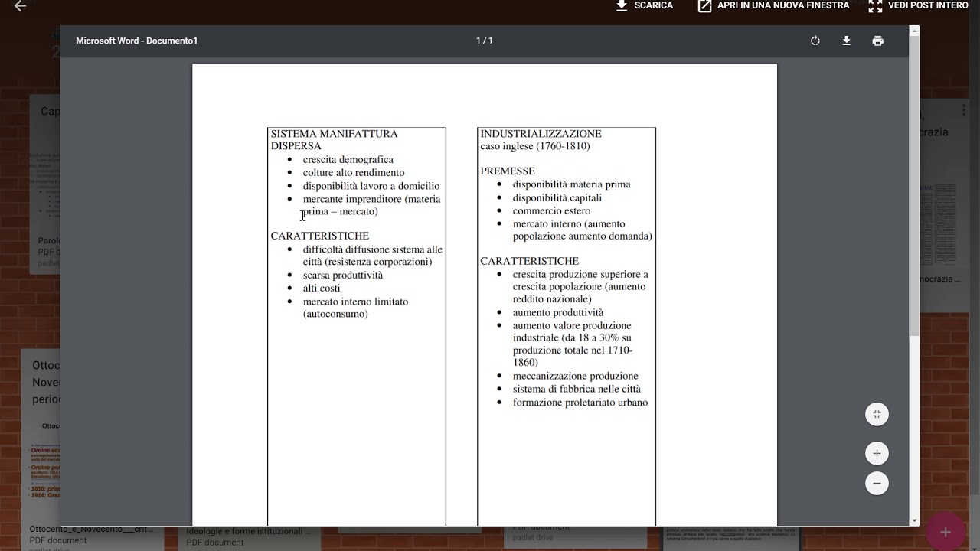Click the bullet 'formazione proletariato urbano'
Viewport: 980px width, 551px height.
coord(580,403)
